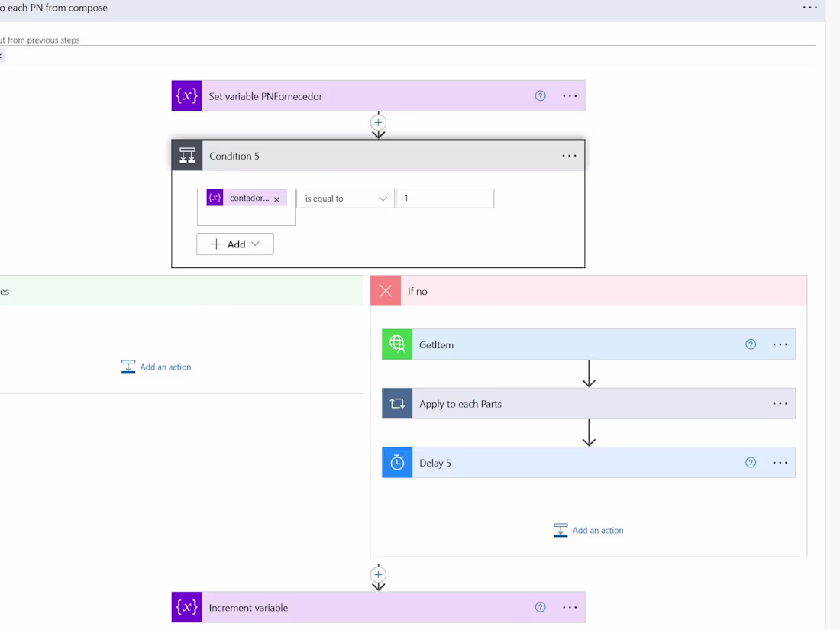The width and height of the screenshot is (840, 630).
Task: Open the Set variable PNFornecedor action icon
Action: coord(186,95)
